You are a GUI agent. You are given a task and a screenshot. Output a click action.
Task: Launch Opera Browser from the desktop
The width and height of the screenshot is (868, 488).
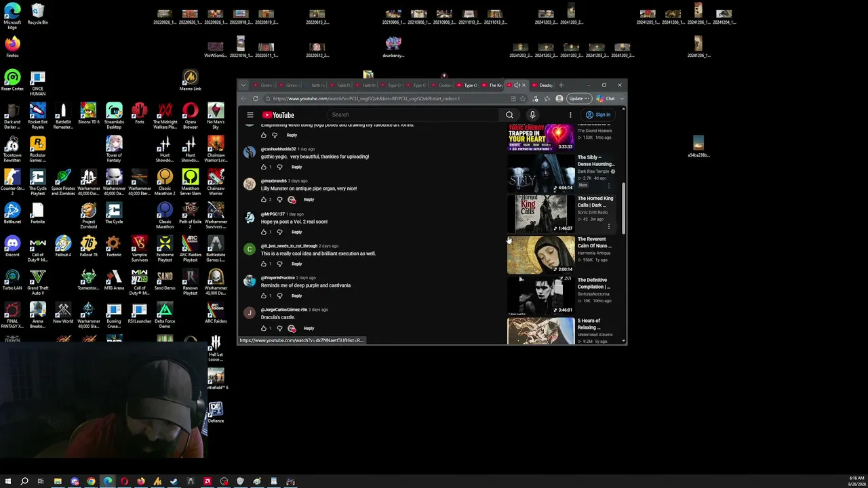coord(191,115)
